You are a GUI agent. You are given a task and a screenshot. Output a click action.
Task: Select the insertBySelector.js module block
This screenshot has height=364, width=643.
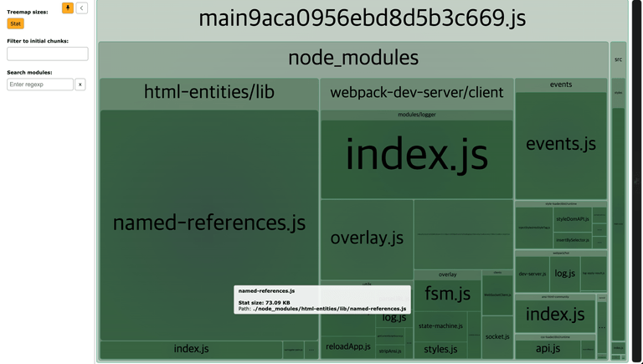click(573, 240)
